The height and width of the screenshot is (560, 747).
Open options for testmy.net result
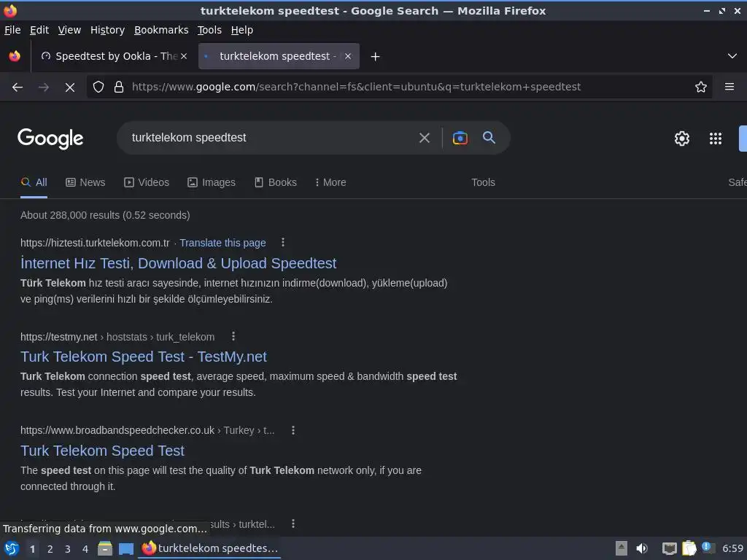point(233,336)
